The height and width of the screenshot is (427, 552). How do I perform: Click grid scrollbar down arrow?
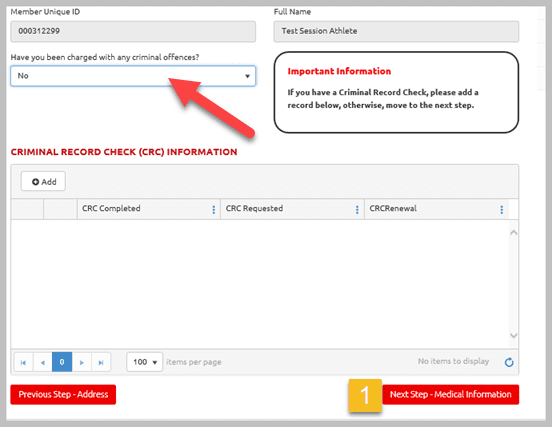514,335
